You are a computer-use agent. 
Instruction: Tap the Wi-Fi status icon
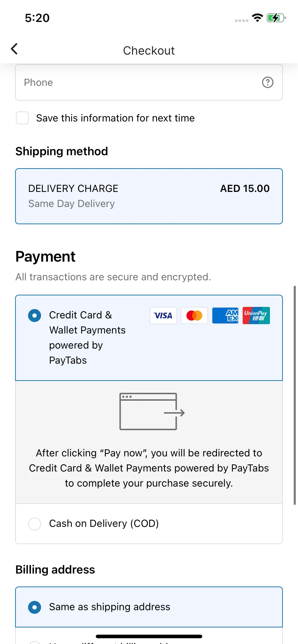pyautogui.click(x=257, y=18)
